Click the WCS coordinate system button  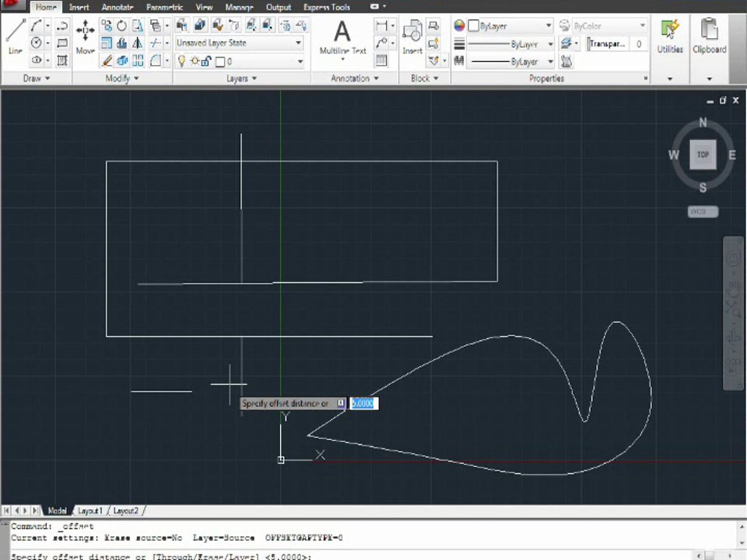[703, 212]
